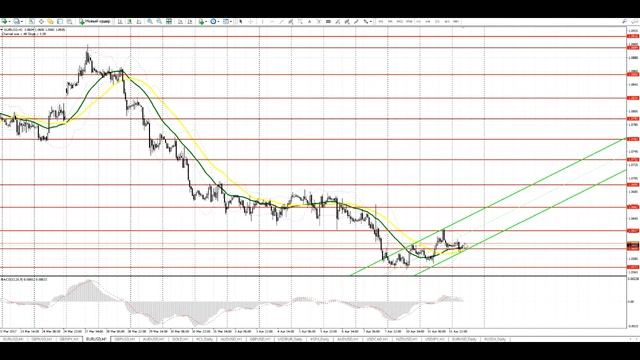Viewport: 640px width, 360px height.
Task: Switch chart to line chart type
Action: tap(139, 21)
